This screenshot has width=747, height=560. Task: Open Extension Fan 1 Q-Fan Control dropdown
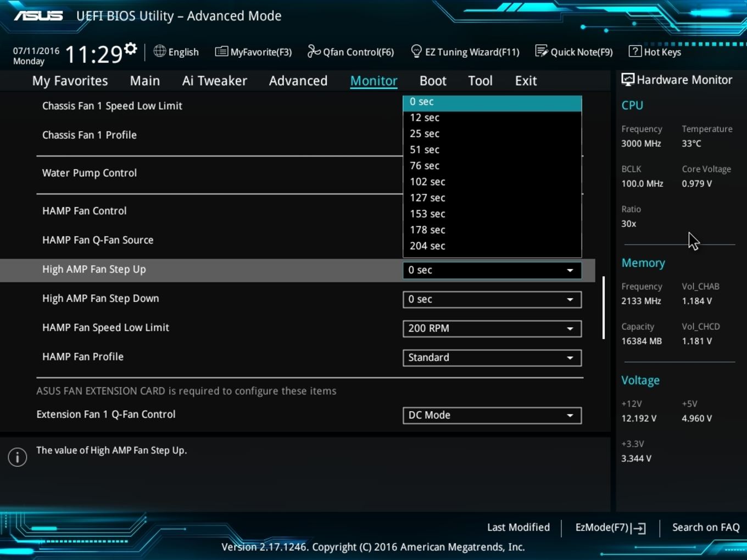(x=492, y=415)
